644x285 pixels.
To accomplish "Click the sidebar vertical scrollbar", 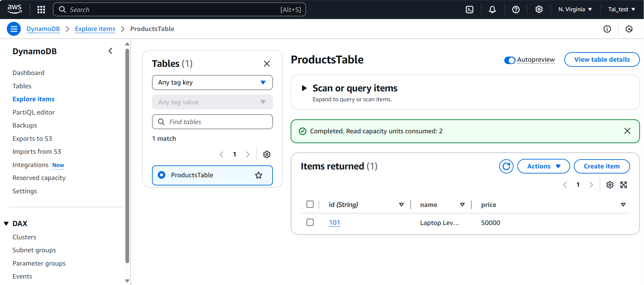I will pos(127,156).
